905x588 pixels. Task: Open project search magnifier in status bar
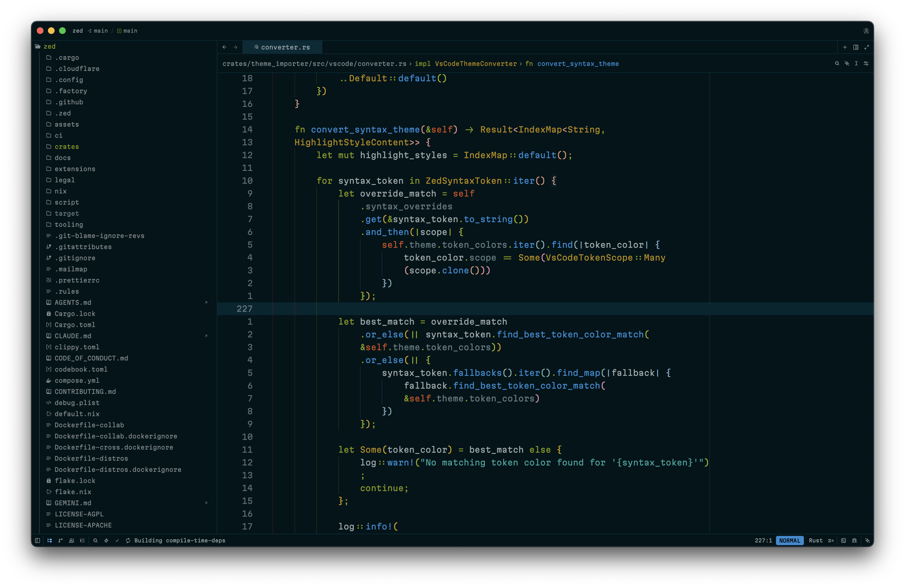[96, 540]
